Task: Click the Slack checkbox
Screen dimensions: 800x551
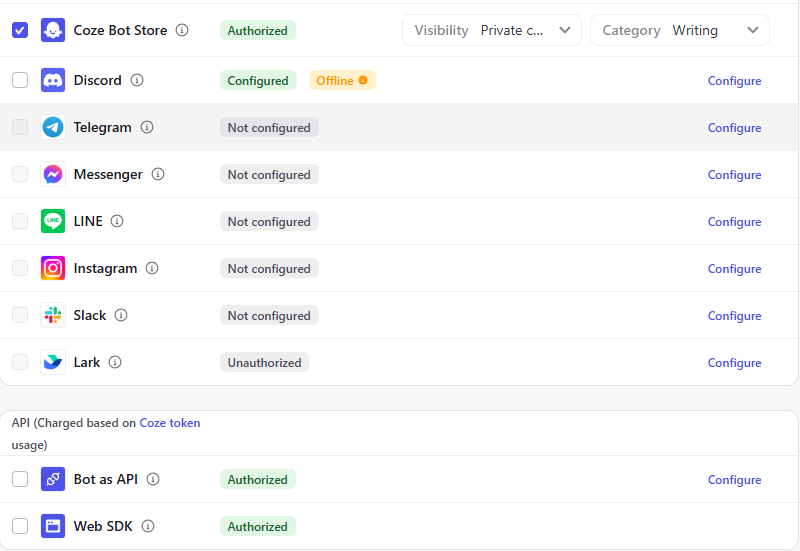Action: tap(20, 315)
